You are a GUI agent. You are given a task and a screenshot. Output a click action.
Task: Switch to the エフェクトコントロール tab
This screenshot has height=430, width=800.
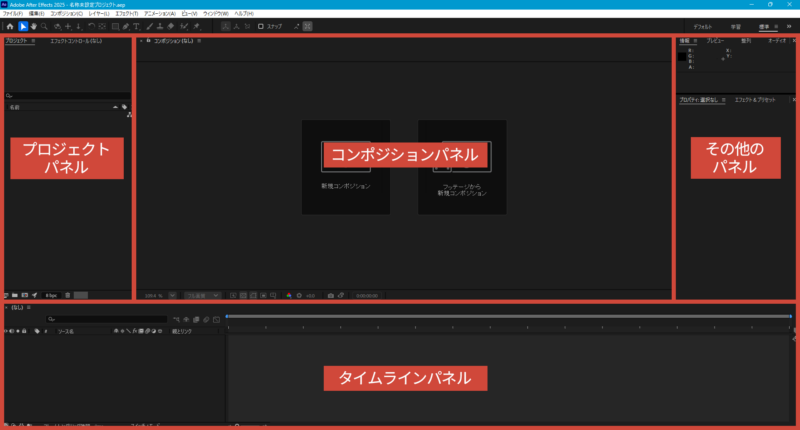point(76,41)
